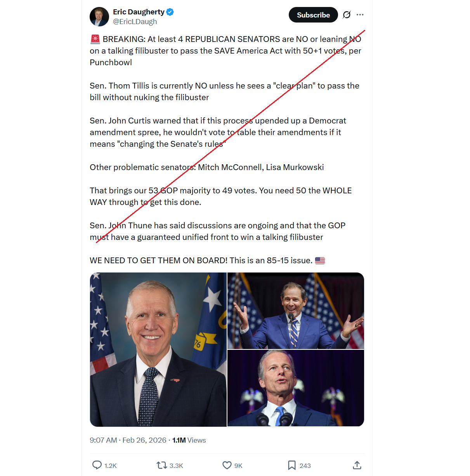Image resolution: width=470 pixels, height=476 pixels.
Task: Click the 9:07 AM Feb 26, 2026 timestamp
Action: click(x=128, y=440)
